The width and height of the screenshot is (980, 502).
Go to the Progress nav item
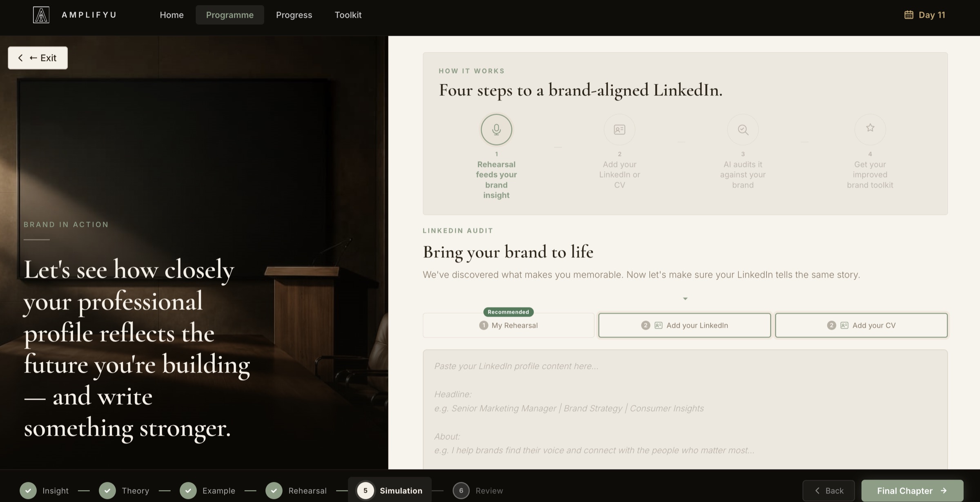294,15
